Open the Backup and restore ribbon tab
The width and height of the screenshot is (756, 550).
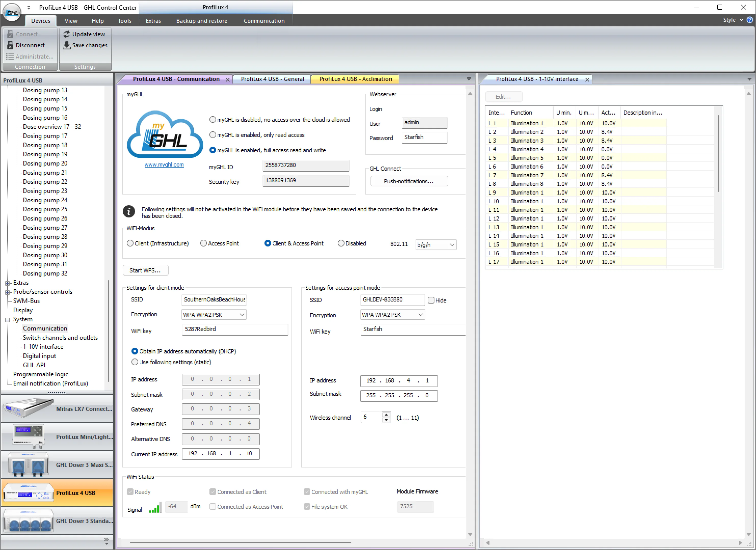pos(201,21)
